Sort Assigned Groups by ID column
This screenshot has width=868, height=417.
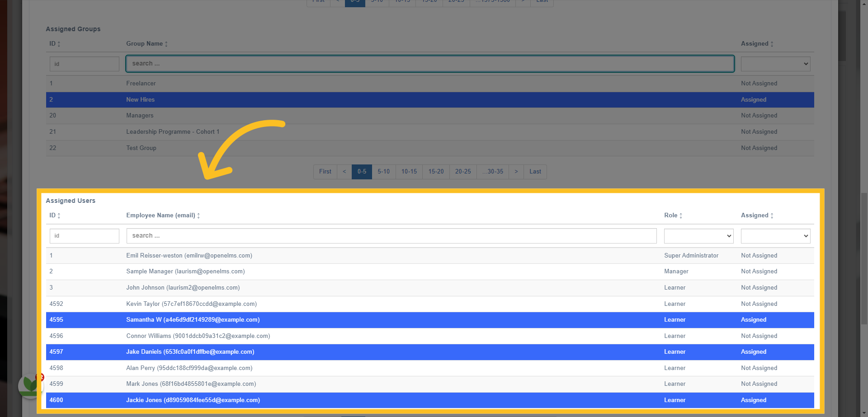(55, 44)
